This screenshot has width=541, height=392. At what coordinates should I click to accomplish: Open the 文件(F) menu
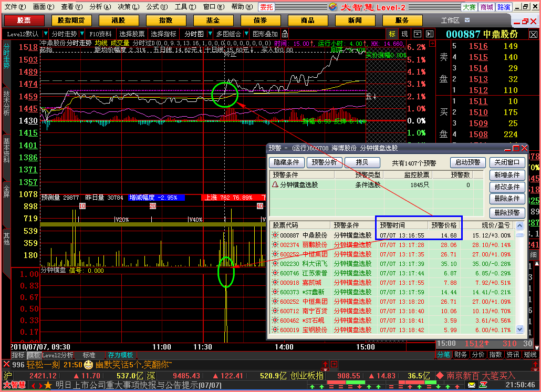15,6
